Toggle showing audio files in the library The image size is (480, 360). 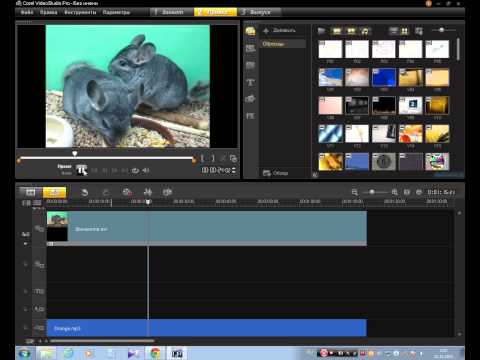pyautogui.click(x=365, y=31)
